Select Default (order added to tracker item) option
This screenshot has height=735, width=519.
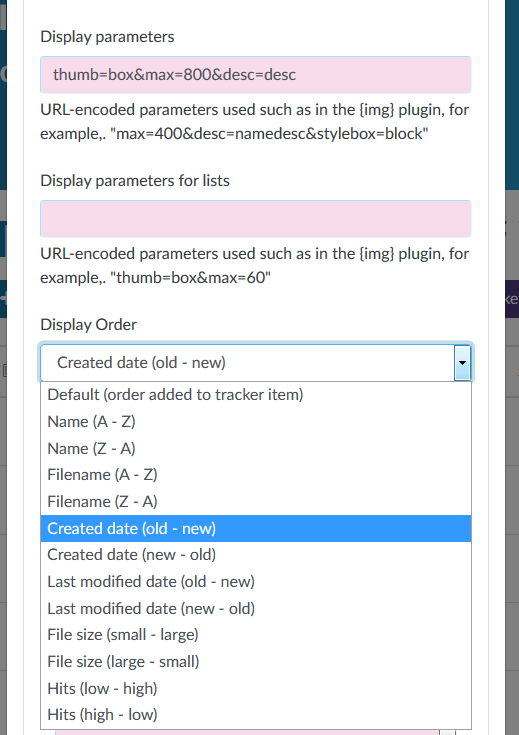(256, 395)
